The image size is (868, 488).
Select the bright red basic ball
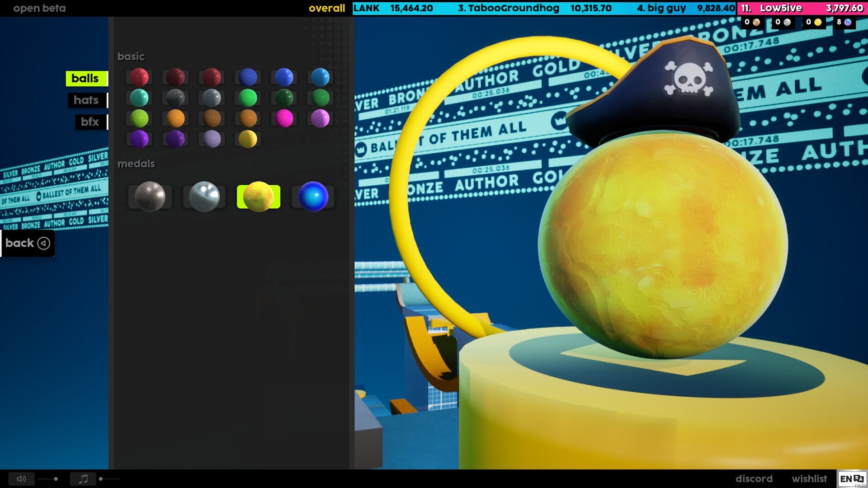139,77
